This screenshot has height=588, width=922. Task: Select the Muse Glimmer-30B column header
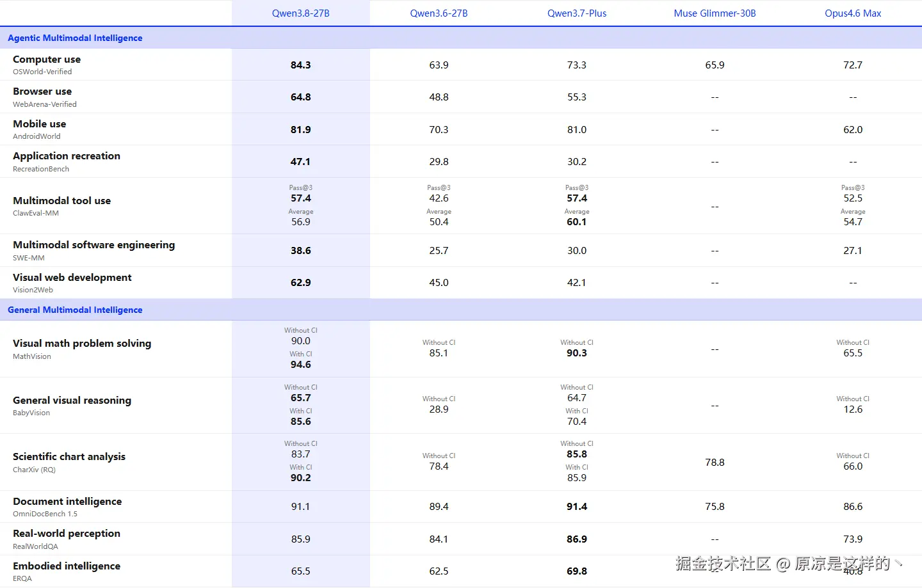tap(715, 13)
